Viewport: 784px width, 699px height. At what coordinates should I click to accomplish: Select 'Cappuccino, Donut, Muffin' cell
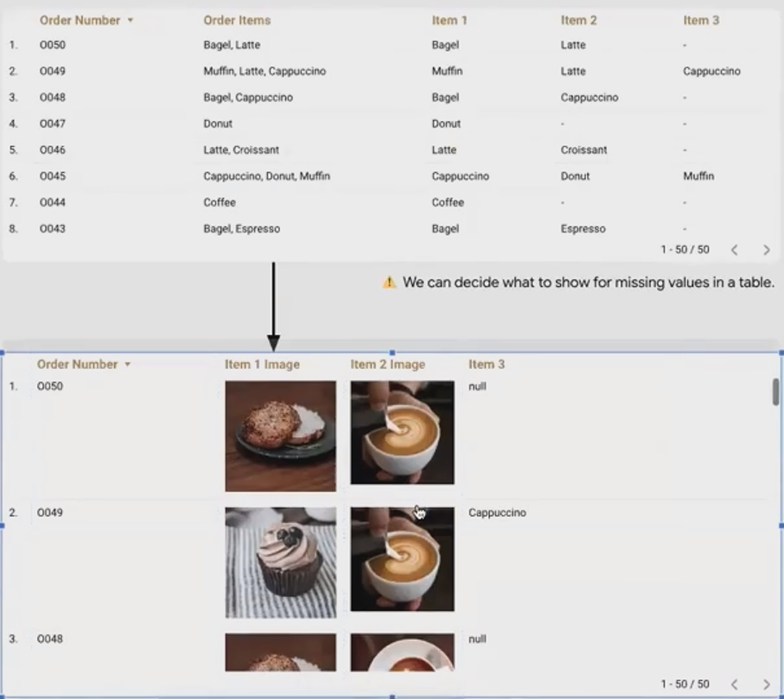[266, 176]
